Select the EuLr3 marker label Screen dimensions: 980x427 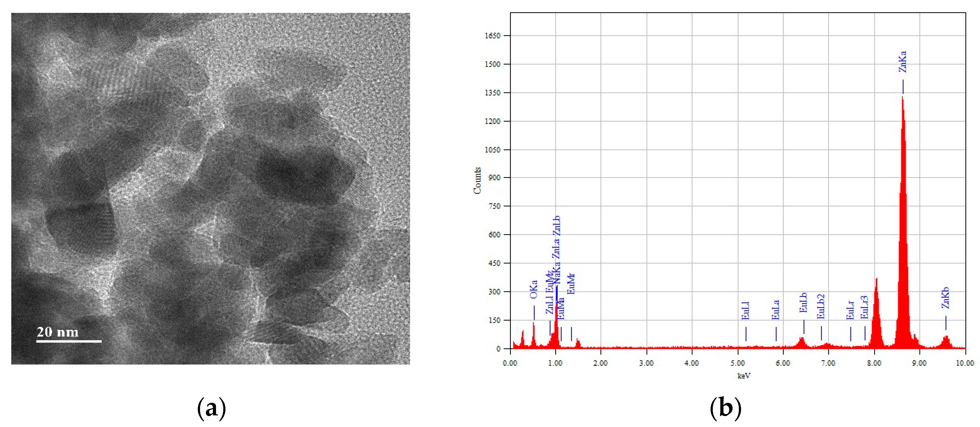864,307
